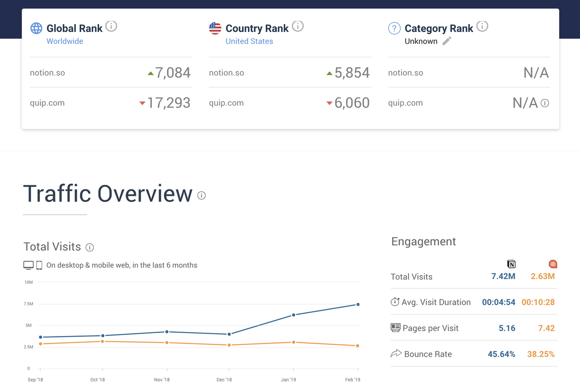
Task: Click the question mark Category Rank icon
Action: pyautogui.click(x=394, y=28)
